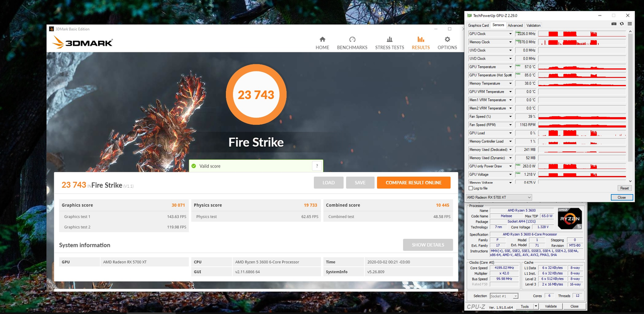Click the LOAD button in 3DMark
The width and height of the screenshot is (644, 314).
click(329, 183)
